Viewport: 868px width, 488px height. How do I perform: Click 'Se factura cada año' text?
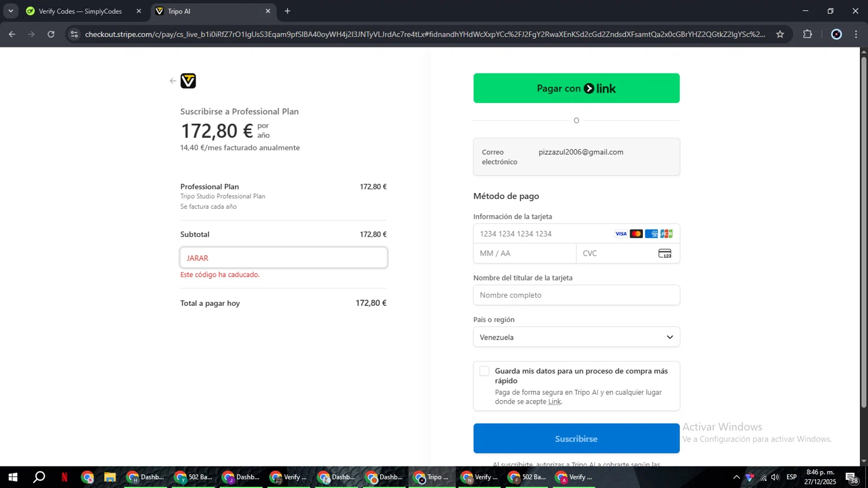(x=208, y=206)
